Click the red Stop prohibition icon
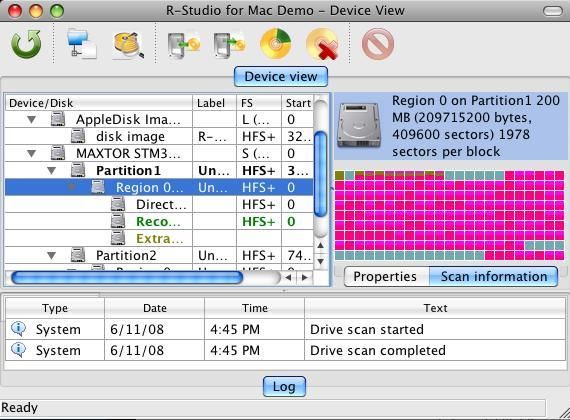This screenshot has height=420, width=570. [378, 44]
